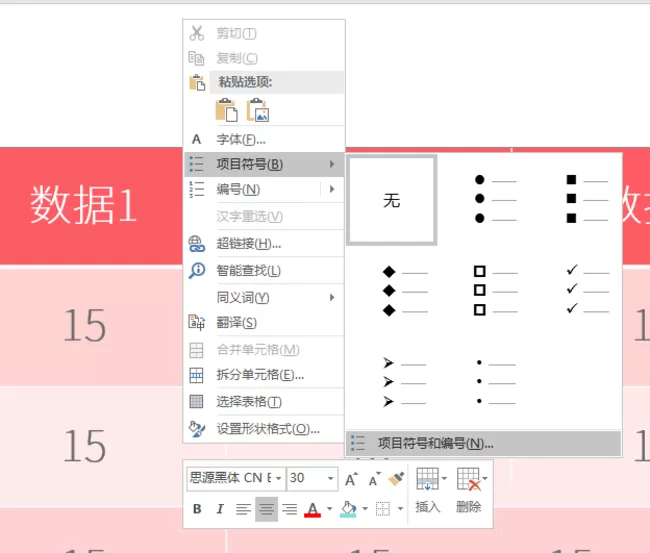Toggle Bold formatting

click(197, 509)
